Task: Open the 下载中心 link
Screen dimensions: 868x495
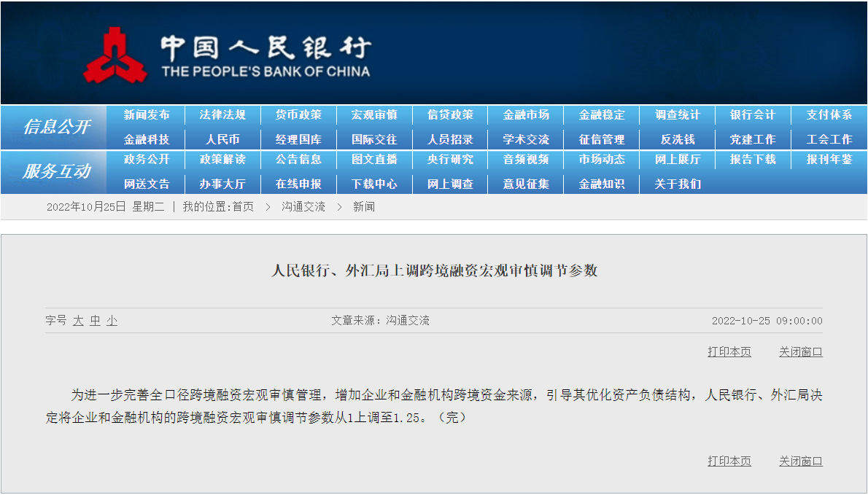Action: 374,184
